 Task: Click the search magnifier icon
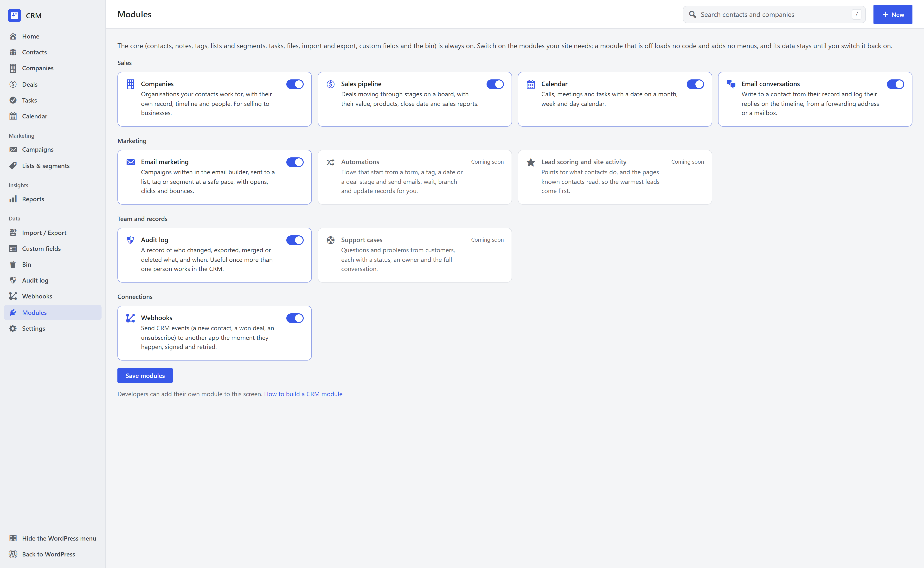tap(693, 14)
